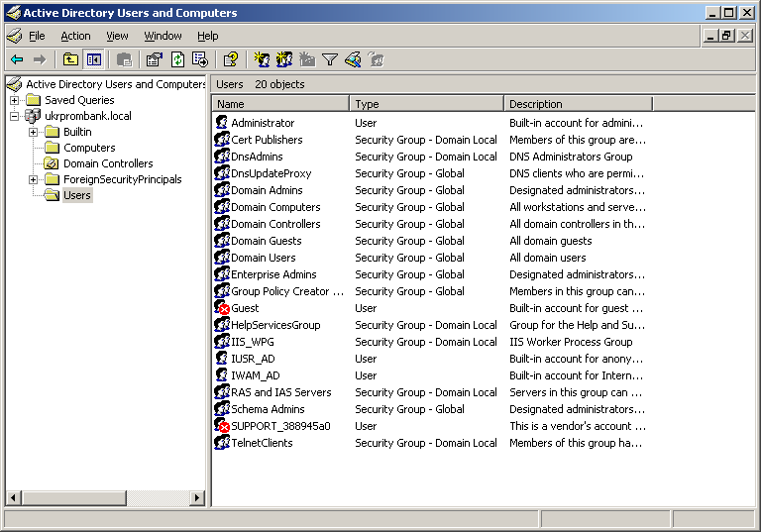Collapse the ukrprombank.local domain node

tap(15, 116)
